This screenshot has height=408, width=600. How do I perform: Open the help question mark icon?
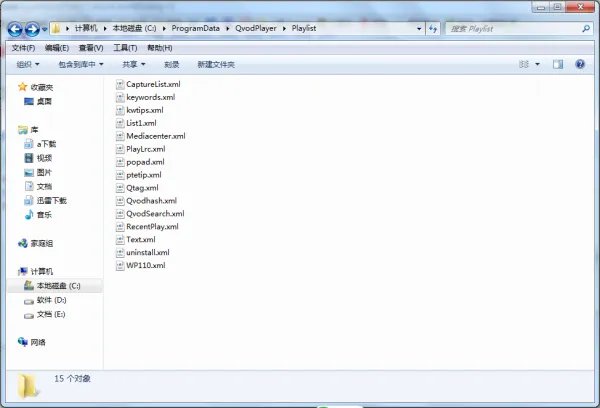click(x=580, y=65)
